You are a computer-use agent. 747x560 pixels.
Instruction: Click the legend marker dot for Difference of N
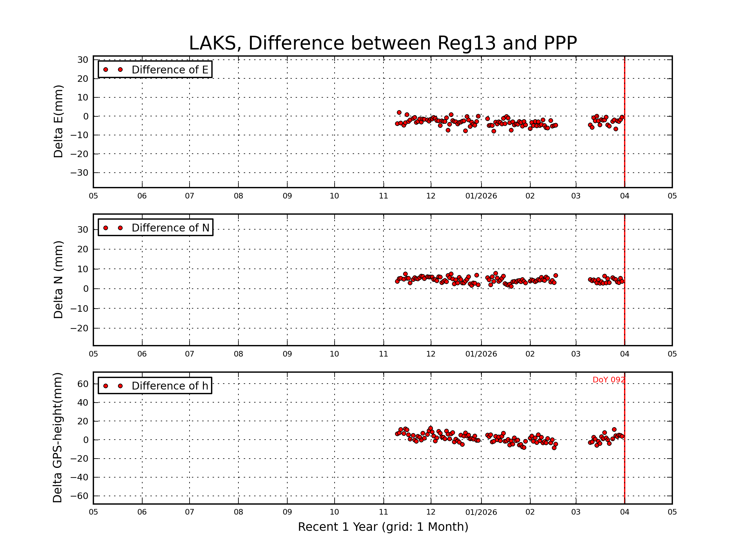pyautogui.click(x=106, y=228)
